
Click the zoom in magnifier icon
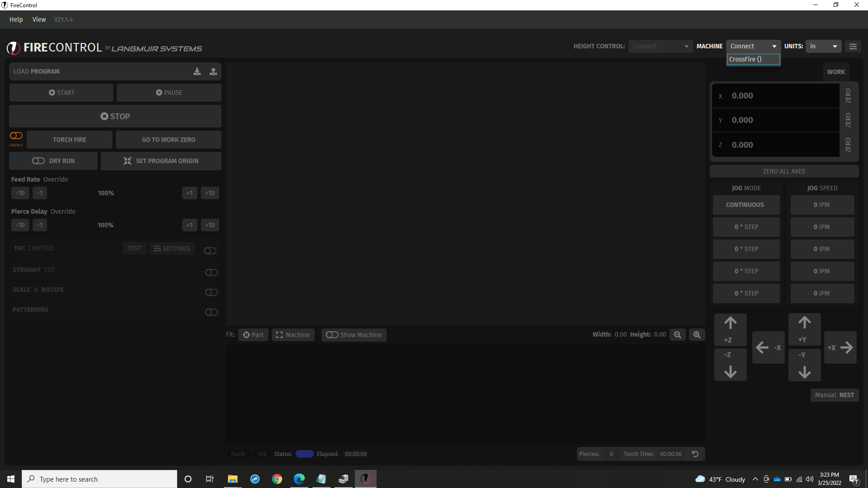coord(697,335)
